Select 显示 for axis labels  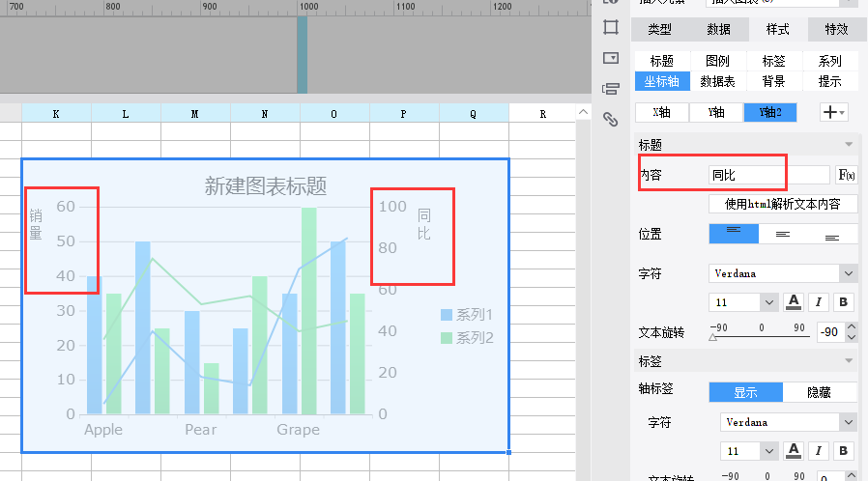pos(745,392)
